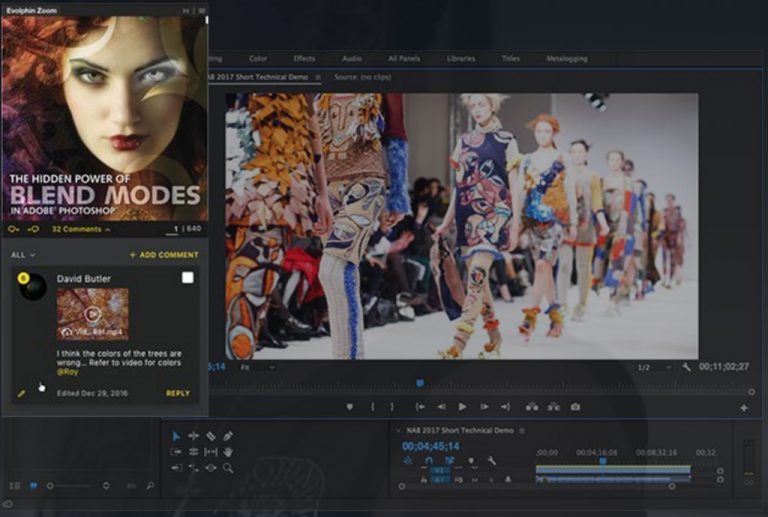768x517 pixels.
Task: Open the Metalogging workspace tab
Action: pos(566,59)
